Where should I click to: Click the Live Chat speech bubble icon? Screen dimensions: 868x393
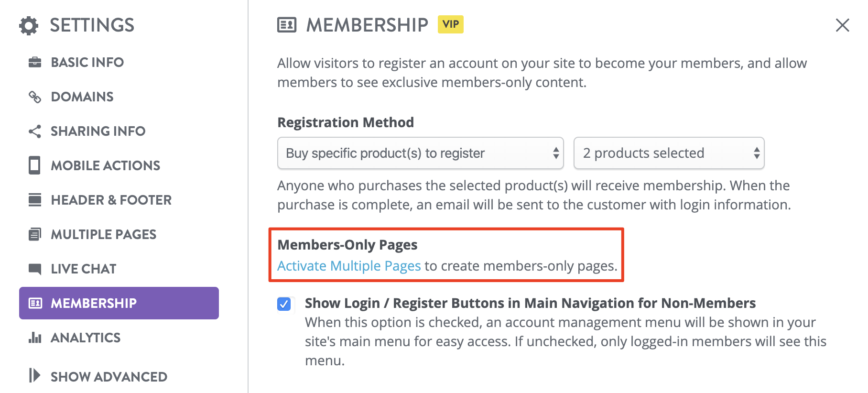coord(34,268)
